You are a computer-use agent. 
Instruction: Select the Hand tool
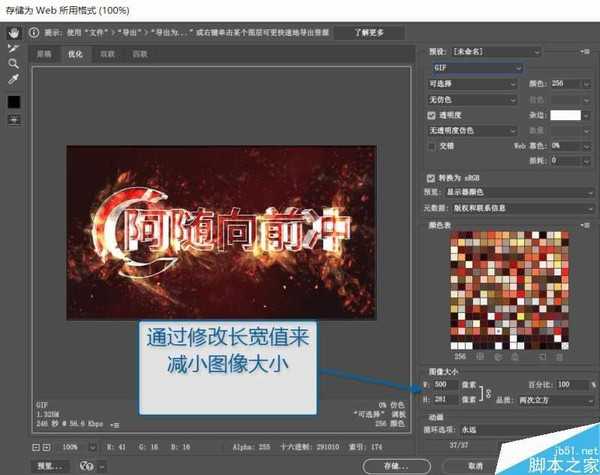pos(14,31)
